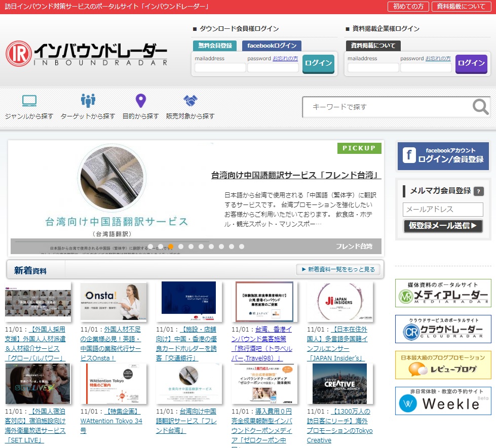496x448 pixels.
Task: Open ジャンルから探す monitor icon
Action: click(x=29, y=101)
